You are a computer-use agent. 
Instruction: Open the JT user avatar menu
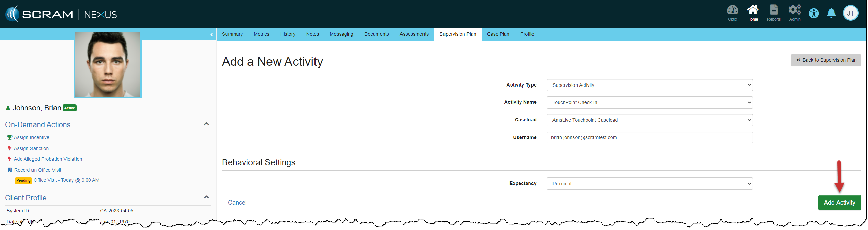[x=850, y=14]
